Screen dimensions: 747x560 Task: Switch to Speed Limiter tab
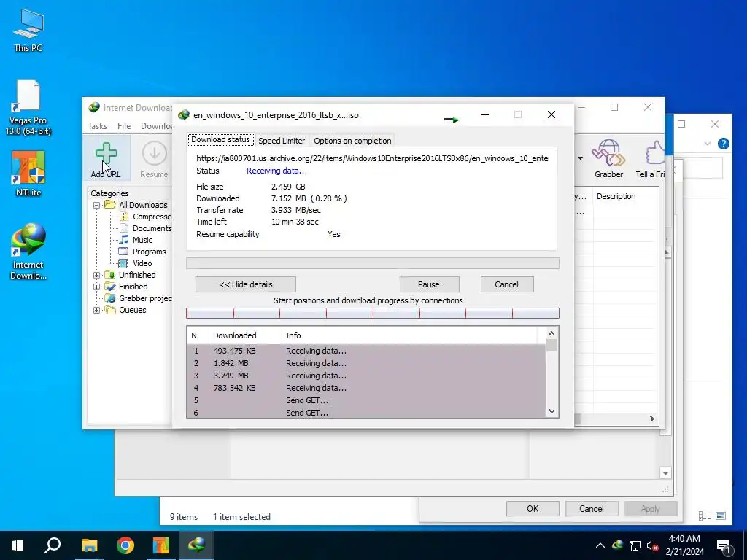282,141
